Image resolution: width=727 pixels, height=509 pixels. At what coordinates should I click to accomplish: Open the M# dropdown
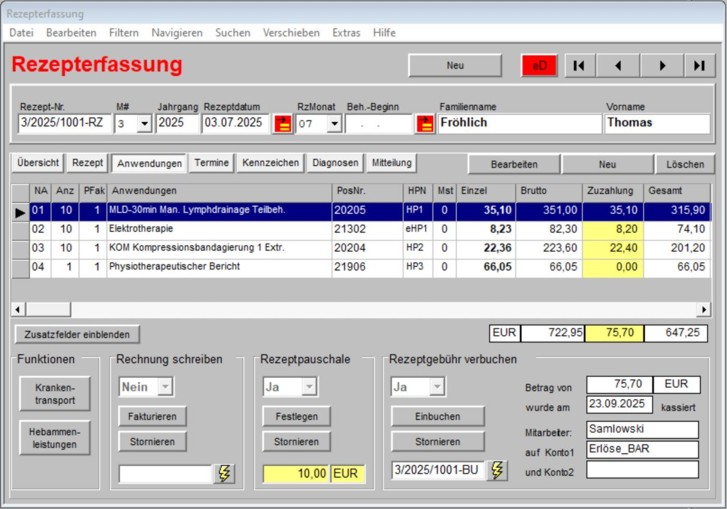[x=143, y=124]
